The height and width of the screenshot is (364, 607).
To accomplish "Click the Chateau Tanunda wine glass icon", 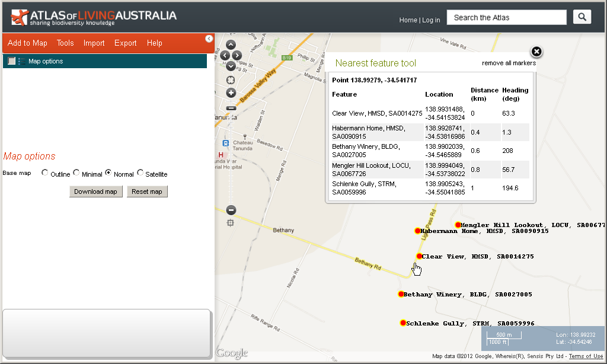I will 245,137.
